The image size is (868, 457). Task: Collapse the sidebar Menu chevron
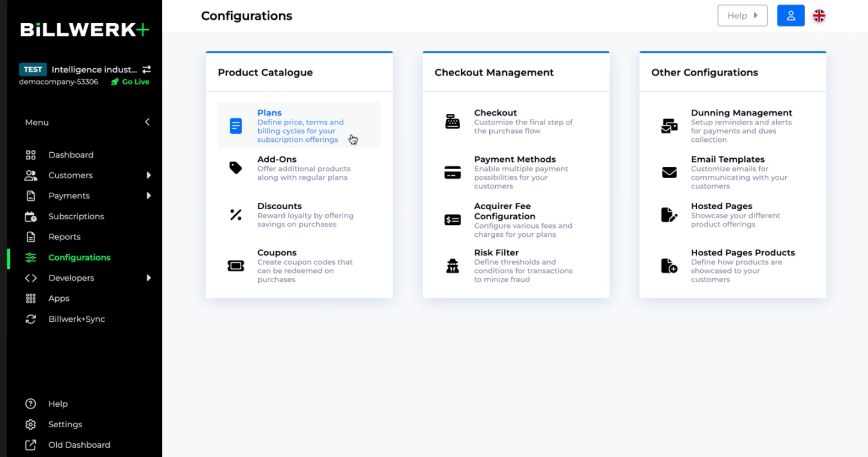147,122
